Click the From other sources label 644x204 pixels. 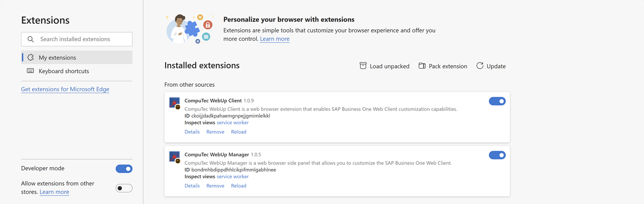(x=189, y=85)
